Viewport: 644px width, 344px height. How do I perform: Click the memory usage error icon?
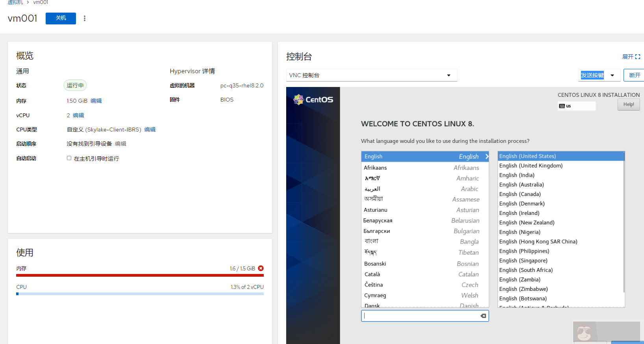point(261,268)
